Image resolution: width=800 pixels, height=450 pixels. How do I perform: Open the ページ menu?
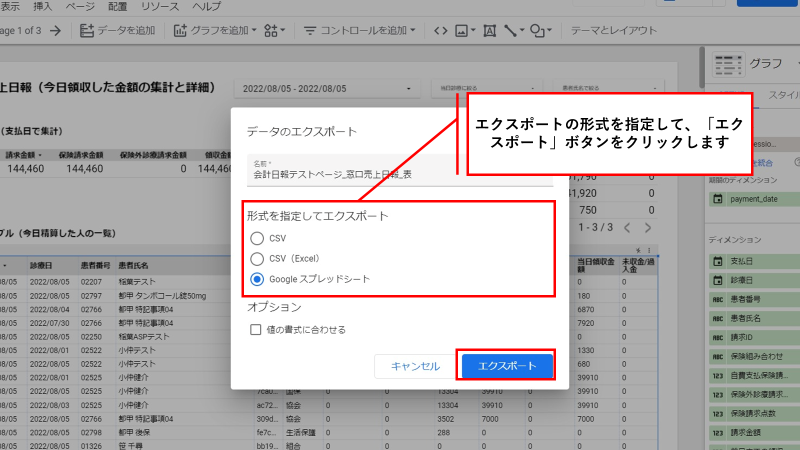[x=80, y=6]
